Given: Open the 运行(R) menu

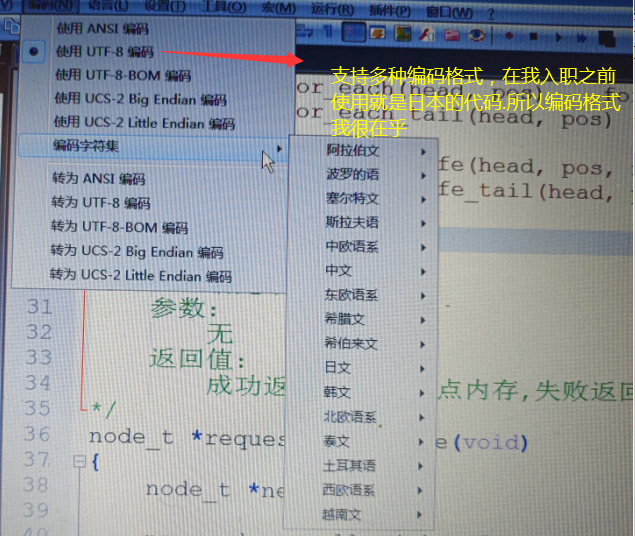Looking at the screenshot, I should (x=332, y=10).
